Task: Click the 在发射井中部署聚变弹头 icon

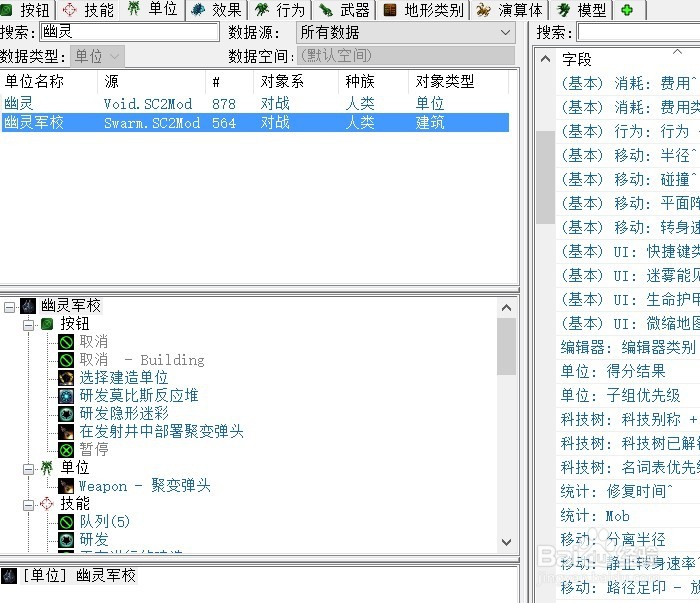Action: [x=66, y=432]
